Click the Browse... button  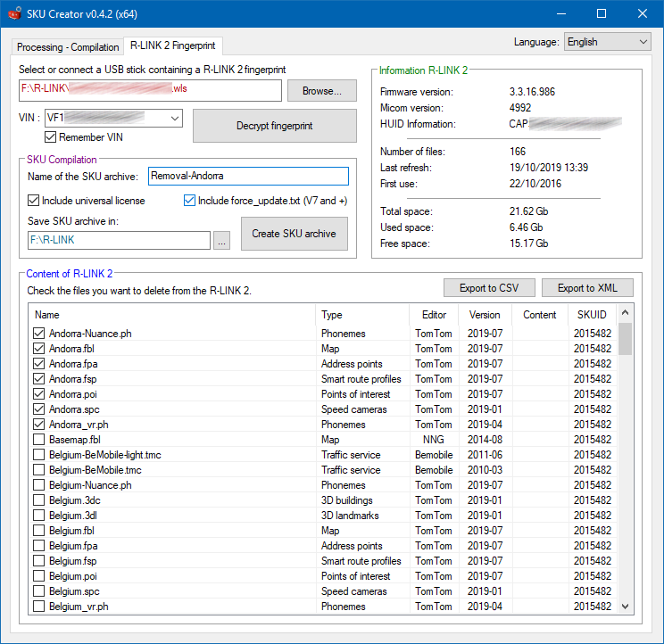322,91
